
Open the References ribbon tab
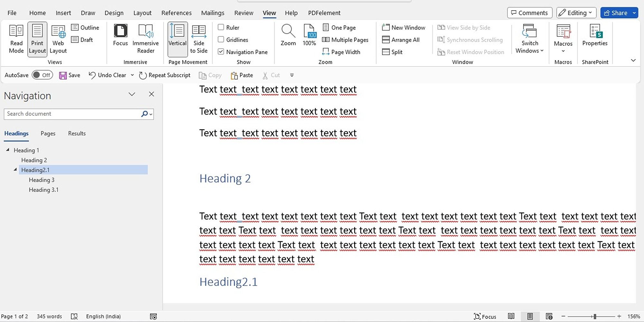(x=176, y=13)
